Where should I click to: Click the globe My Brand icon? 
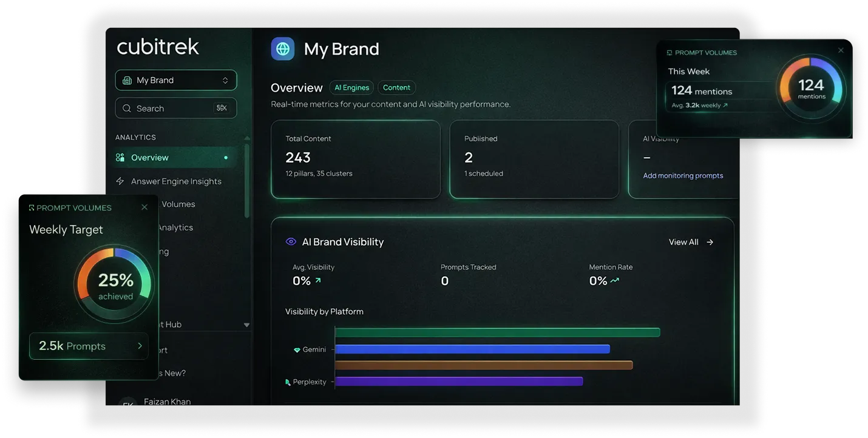click(x=282, y=49)
